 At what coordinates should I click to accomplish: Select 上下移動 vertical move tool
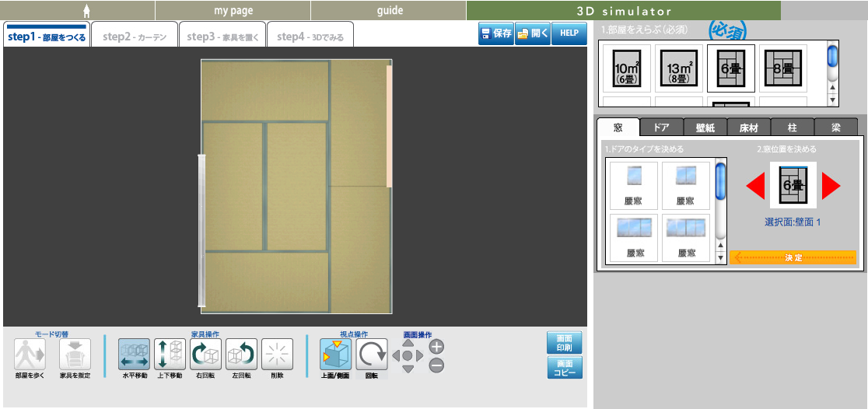[x=170, y=355]
